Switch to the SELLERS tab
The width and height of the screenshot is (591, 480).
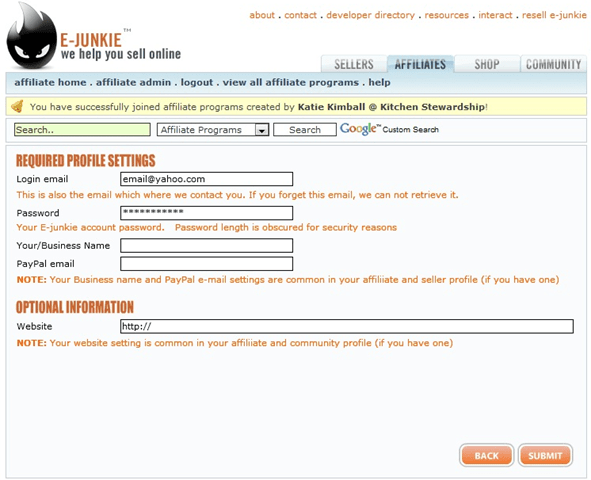click(354, 64)
